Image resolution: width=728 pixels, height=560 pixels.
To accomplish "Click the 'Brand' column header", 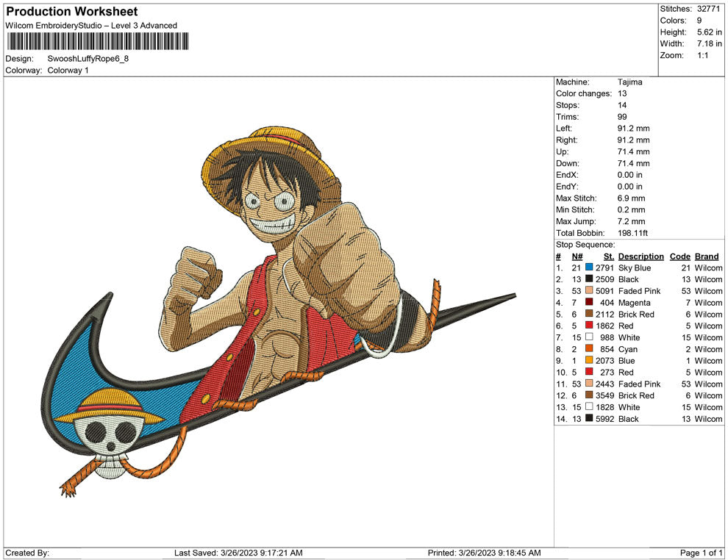I will tap(707, 256).
